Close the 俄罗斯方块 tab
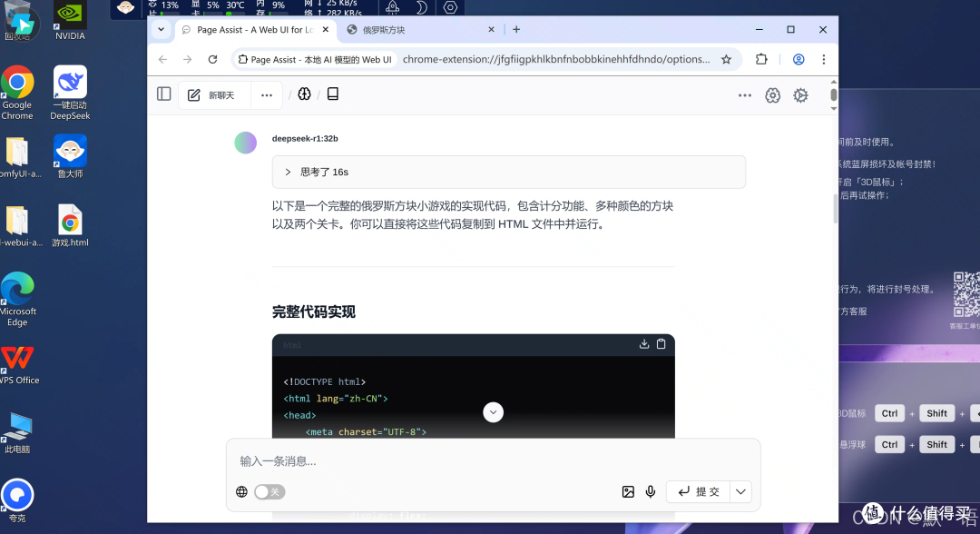This screenshot has width=980, height=534. [491, 29]
